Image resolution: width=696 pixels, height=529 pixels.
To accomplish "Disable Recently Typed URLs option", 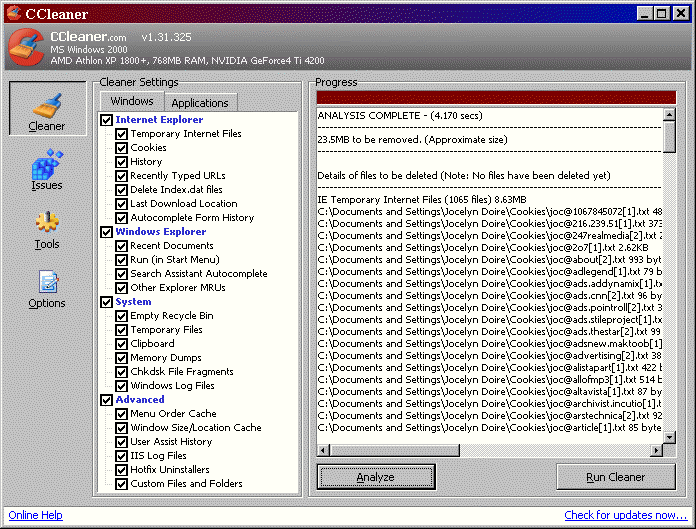I will 121,176.
